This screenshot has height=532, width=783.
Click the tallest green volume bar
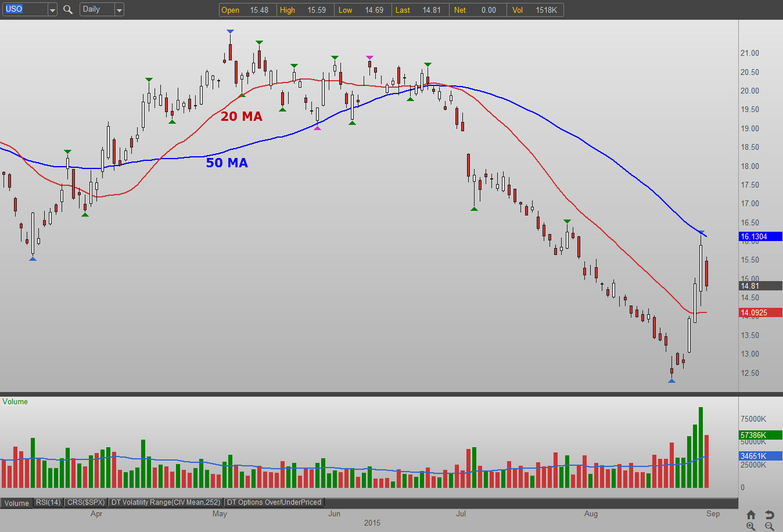point(701,447)
